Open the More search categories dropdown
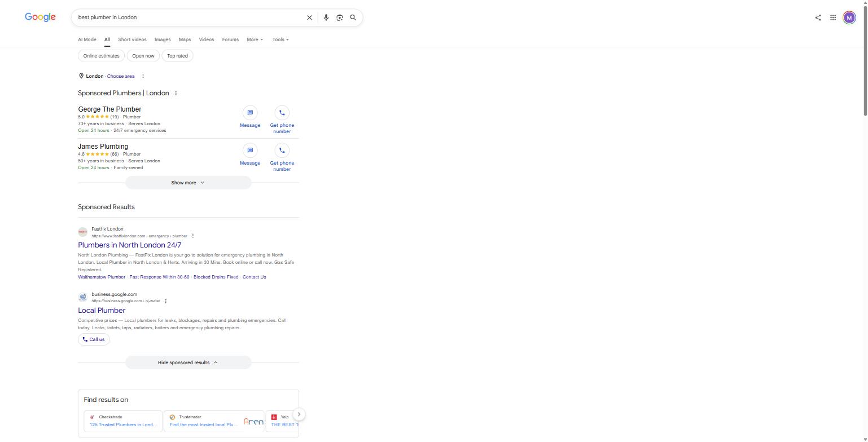Image resolution: width=868 pixels, height=442 pixels. [255, 39]
